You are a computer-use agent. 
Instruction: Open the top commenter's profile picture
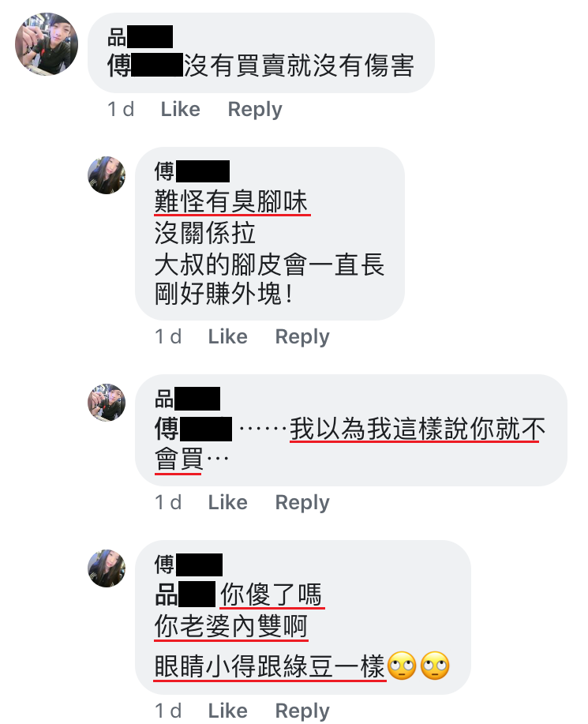point(46,44)
